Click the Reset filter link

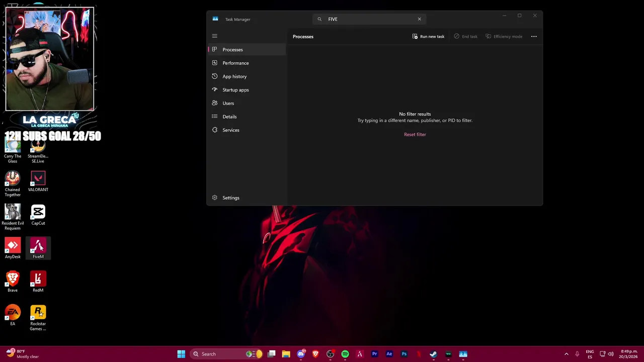[x=415, y=134]
